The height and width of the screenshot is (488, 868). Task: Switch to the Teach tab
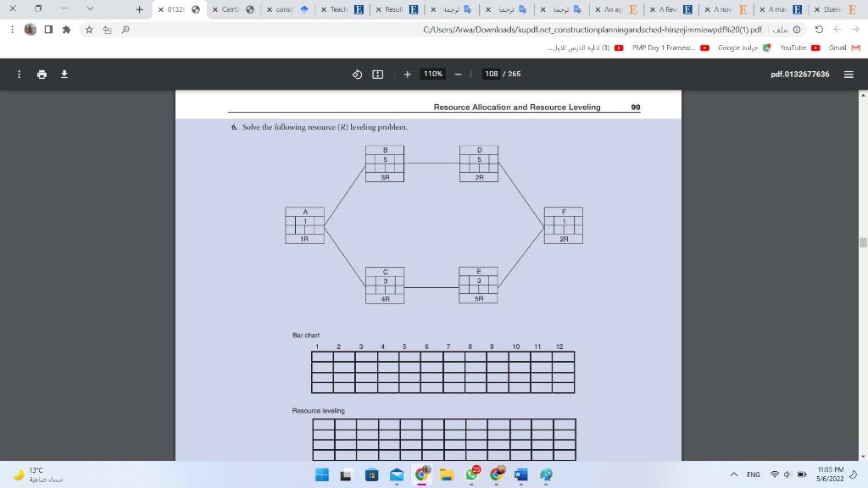point(344,9)
